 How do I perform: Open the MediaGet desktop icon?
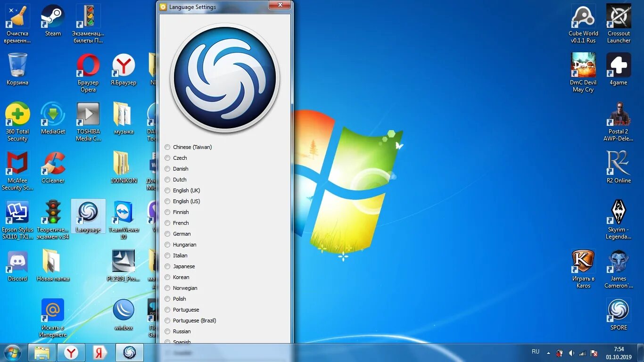pyautogui.click(x=53, y=118)
